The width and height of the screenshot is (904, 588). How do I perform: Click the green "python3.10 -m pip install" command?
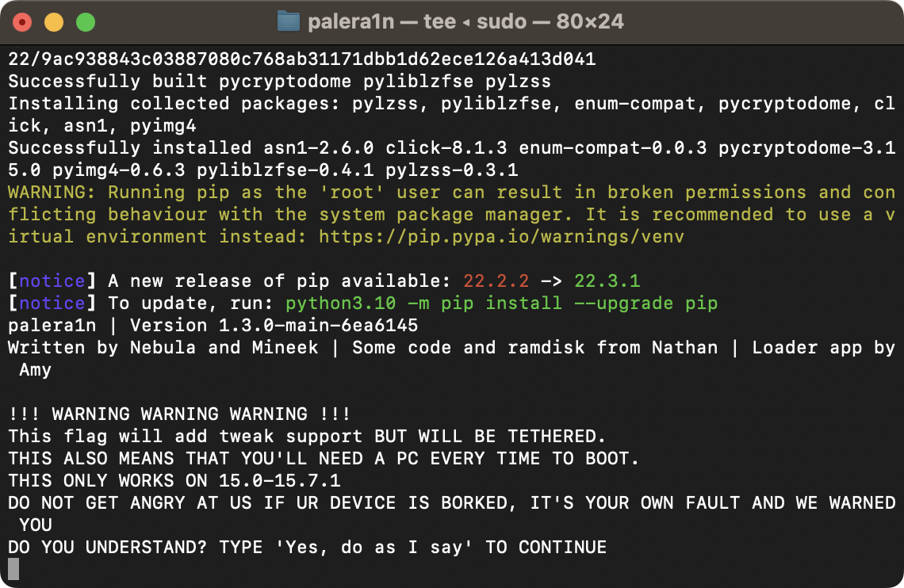coord(501,303)
